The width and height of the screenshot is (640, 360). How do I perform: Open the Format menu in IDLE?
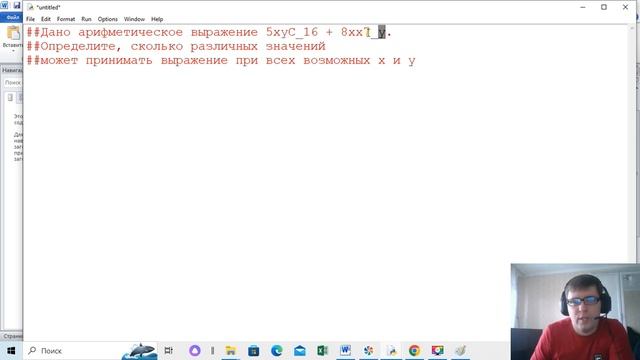[66, 19]
